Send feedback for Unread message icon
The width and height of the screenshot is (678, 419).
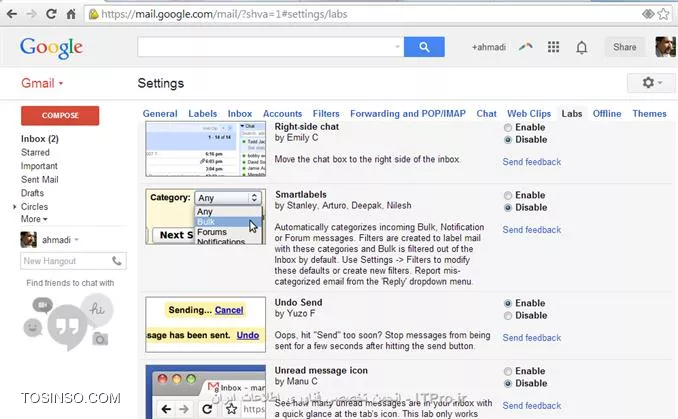tap(531, 406)
